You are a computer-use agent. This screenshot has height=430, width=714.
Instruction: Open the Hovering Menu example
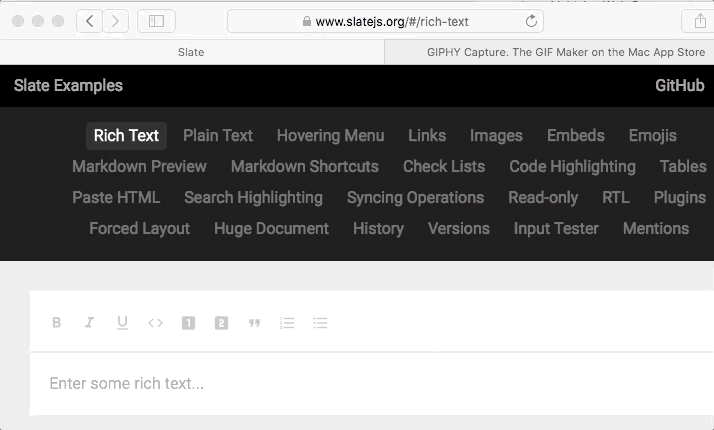pyautogui.click(x=331, y=135)
